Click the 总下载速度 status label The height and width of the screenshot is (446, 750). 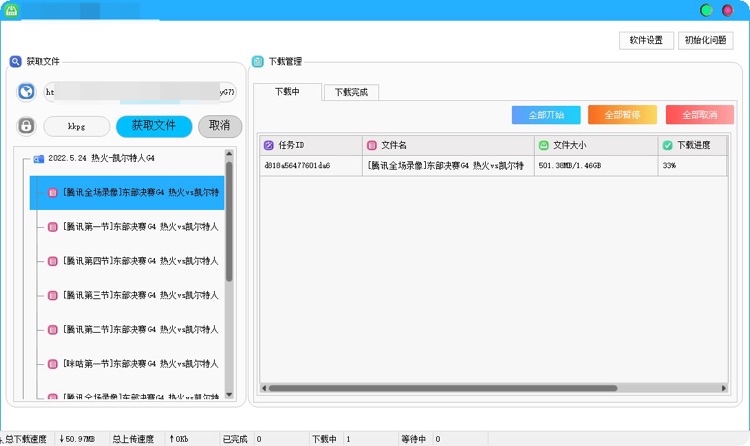point(26,439)
